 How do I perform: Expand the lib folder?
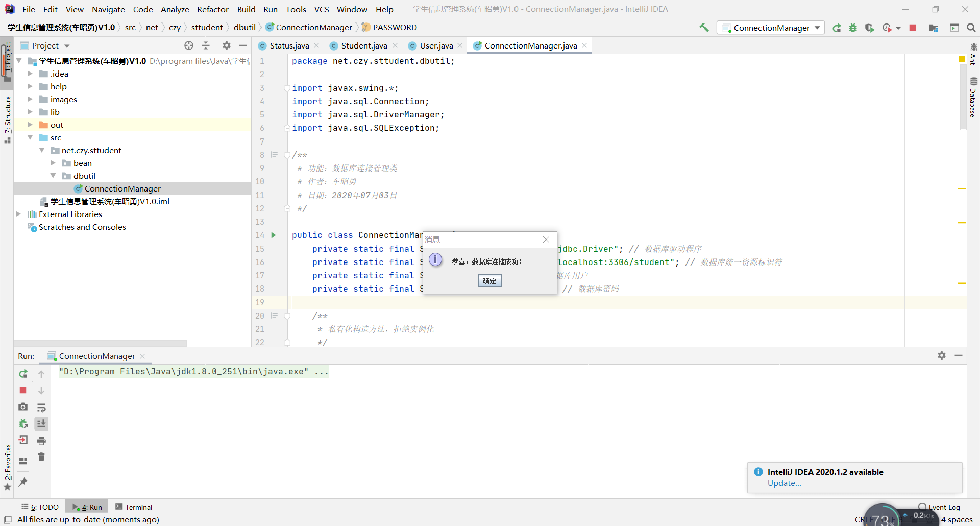point(30,112)
